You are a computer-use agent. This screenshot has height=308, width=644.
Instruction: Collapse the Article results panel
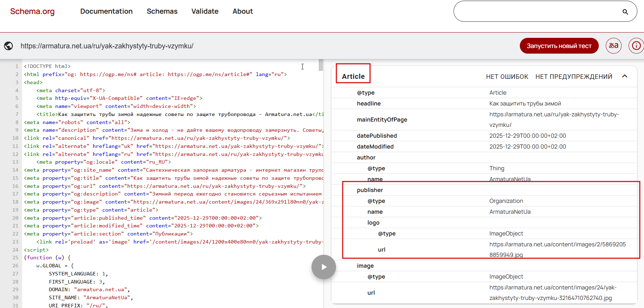point(625,76)
